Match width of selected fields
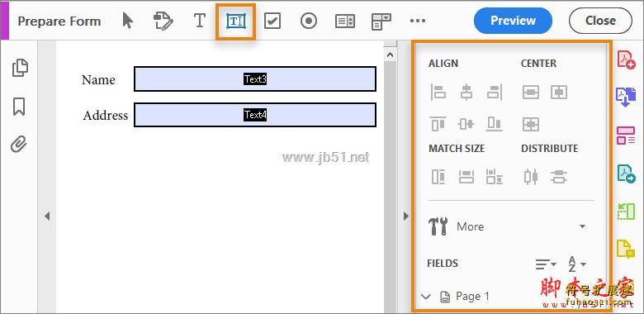 (466, 177)
